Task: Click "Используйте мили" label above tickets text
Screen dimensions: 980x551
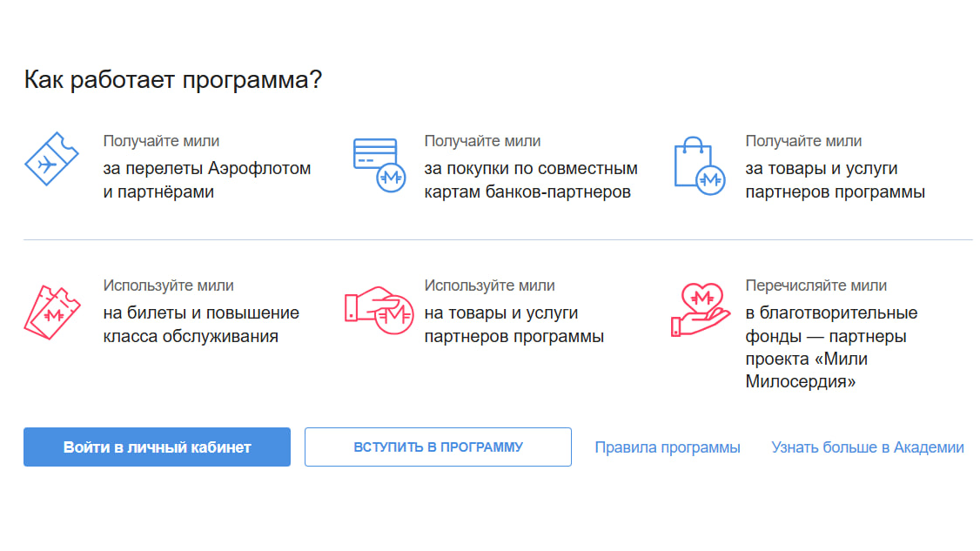Action: (168, 286)
